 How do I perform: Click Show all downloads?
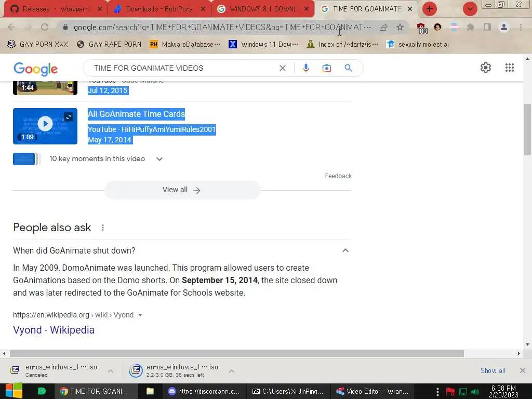click(x=493, y=370)
